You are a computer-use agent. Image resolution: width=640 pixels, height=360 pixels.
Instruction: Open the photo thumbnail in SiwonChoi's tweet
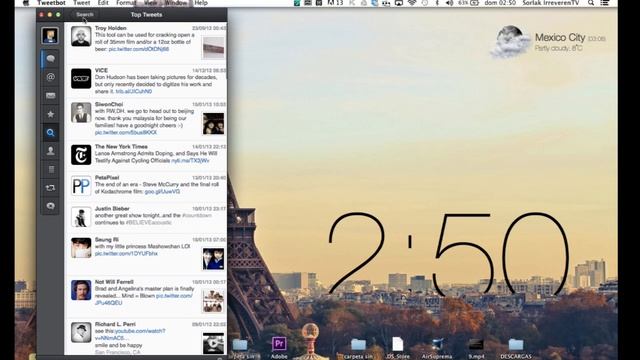(x=213, y=124)
